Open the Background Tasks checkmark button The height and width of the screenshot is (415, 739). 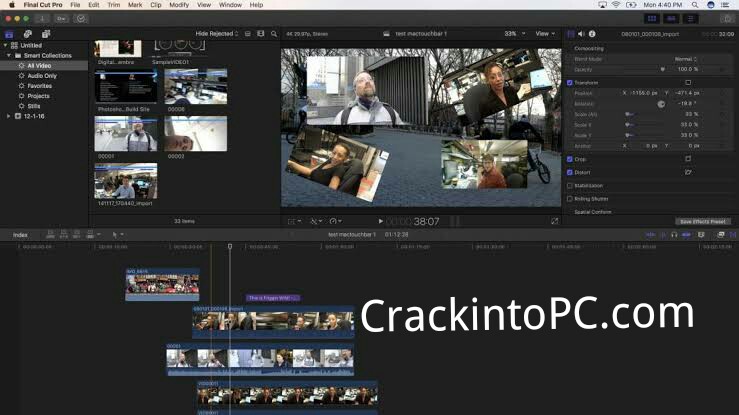pos(81,19)
